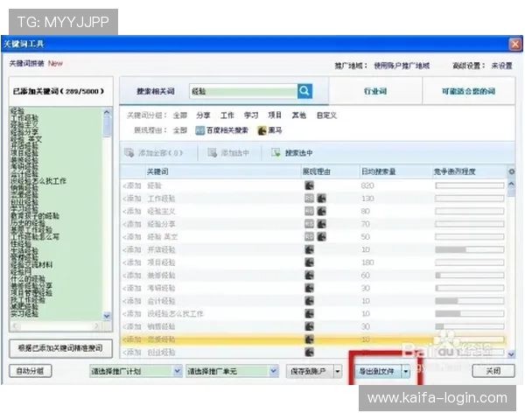
Task: Click the 添加全部(0) toolbar icon
Action: tap(129, 153)
